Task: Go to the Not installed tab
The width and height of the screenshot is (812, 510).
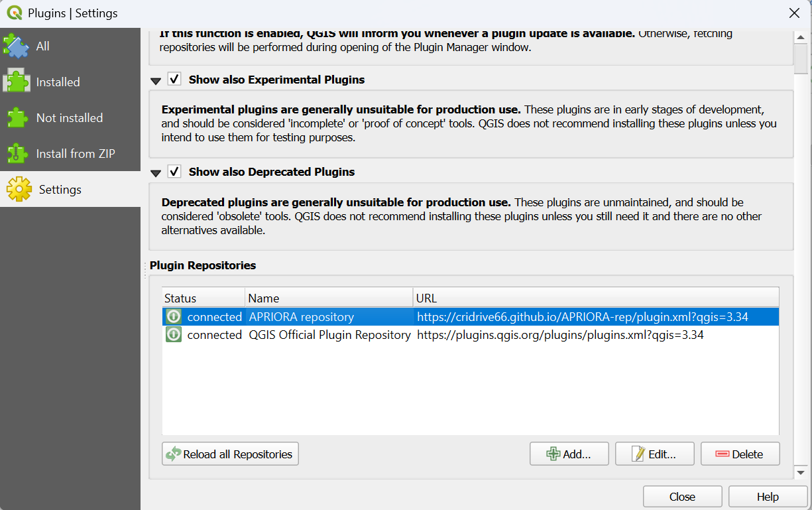Action: pyautogui.click(x=70, y=117)
